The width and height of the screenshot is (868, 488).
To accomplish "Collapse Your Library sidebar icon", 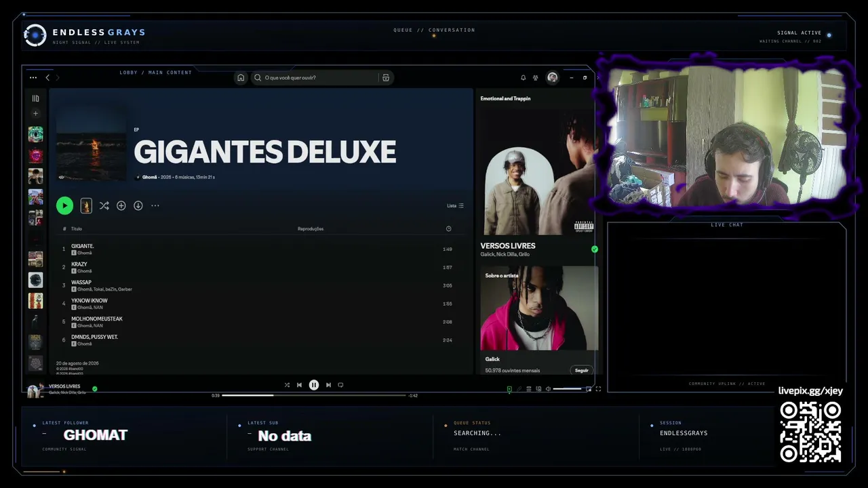I will coord(36,98).
